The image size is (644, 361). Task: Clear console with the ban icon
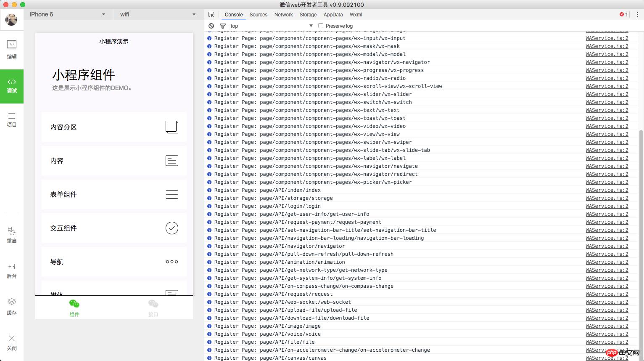(211, 26)
